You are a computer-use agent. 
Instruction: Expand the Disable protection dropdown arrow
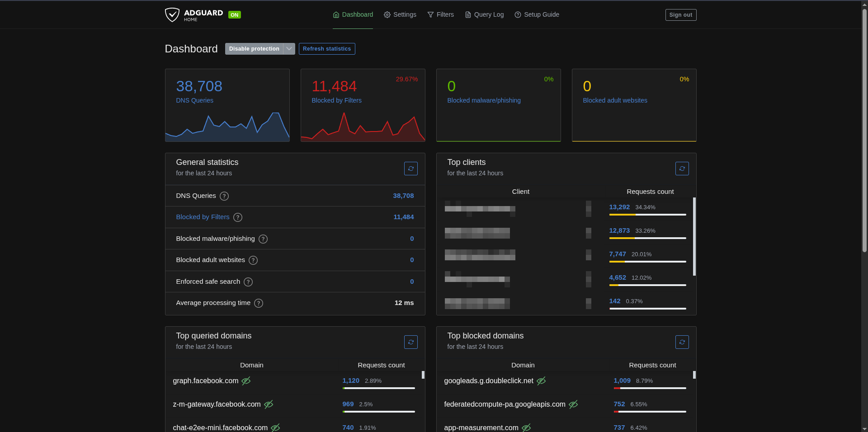(x=289, y=49)
